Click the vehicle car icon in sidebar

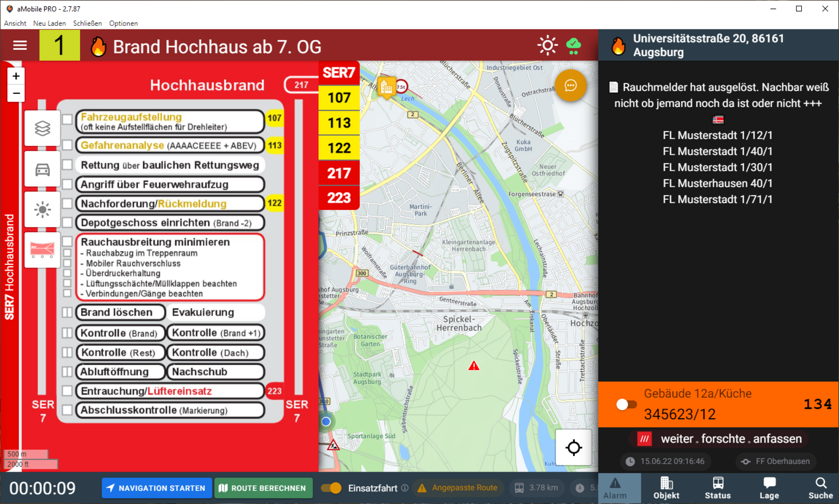(42, 169)
